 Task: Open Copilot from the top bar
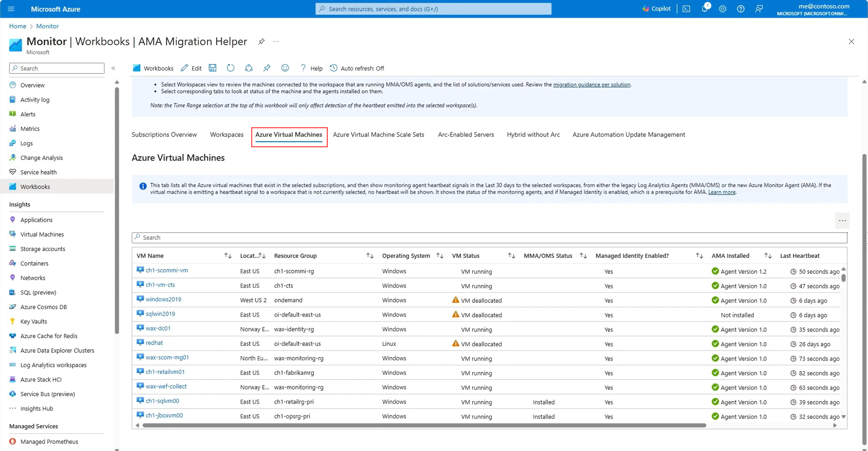click(x=656, y=9)
